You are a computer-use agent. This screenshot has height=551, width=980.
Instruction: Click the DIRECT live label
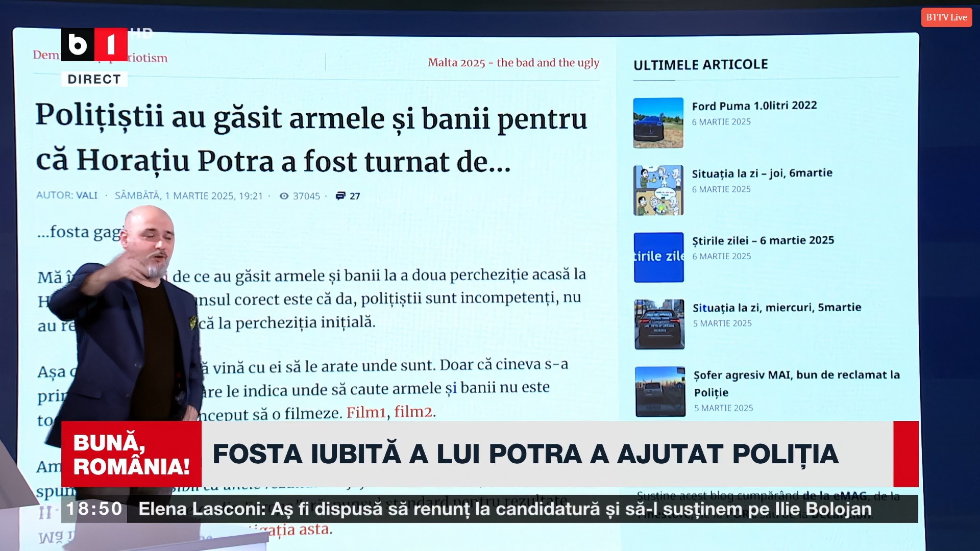point(94,79)
